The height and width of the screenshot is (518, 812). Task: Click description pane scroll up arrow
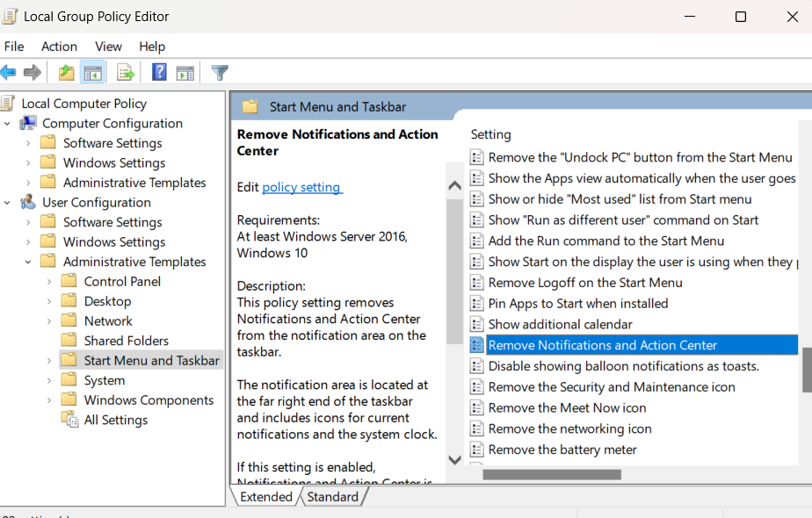tap(454, 185)
